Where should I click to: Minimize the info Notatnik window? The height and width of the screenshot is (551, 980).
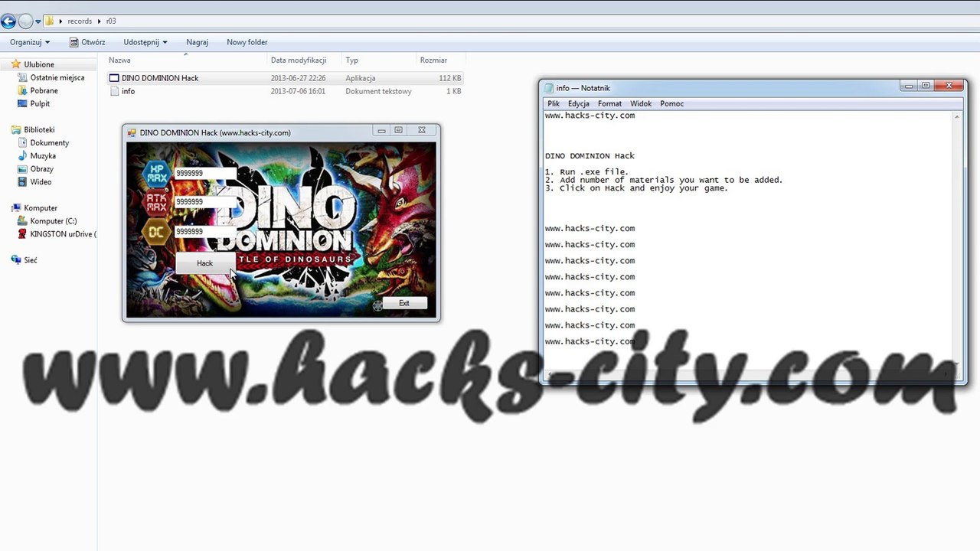(x=908, y=86)
